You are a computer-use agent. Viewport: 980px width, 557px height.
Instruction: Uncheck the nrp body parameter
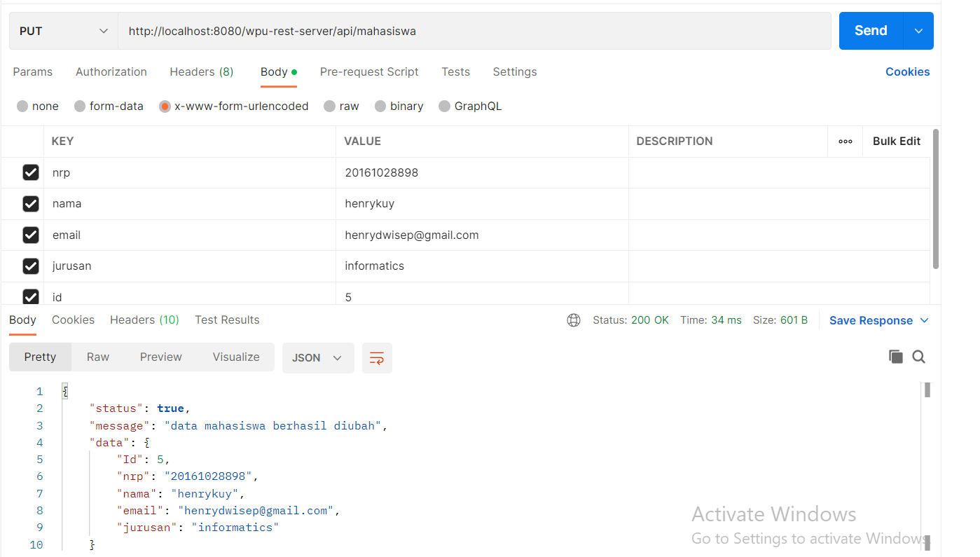31,172
